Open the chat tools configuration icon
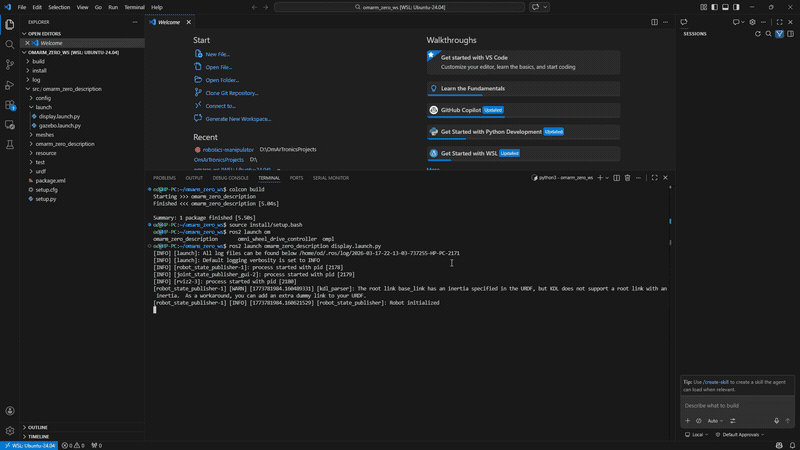The image size is (800, 450). pos(733,421)
